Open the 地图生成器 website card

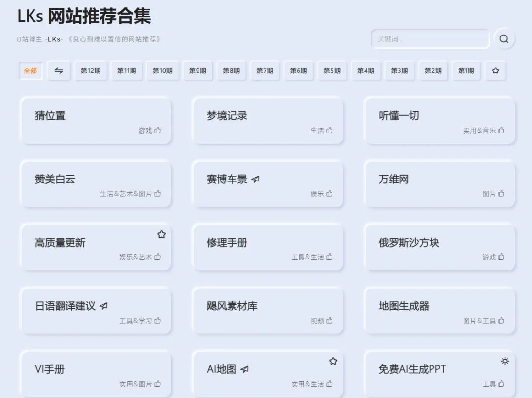[440, 311]
